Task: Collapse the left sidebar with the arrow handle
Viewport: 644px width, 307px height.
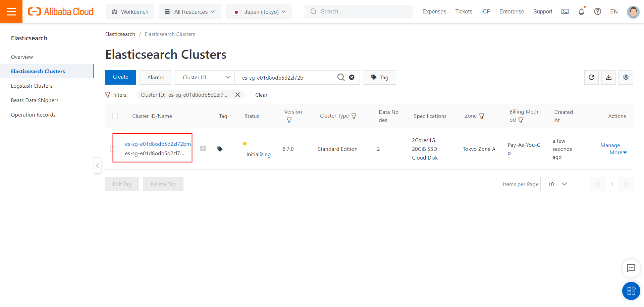Action: pyautogui.click(x=98, y=165)
